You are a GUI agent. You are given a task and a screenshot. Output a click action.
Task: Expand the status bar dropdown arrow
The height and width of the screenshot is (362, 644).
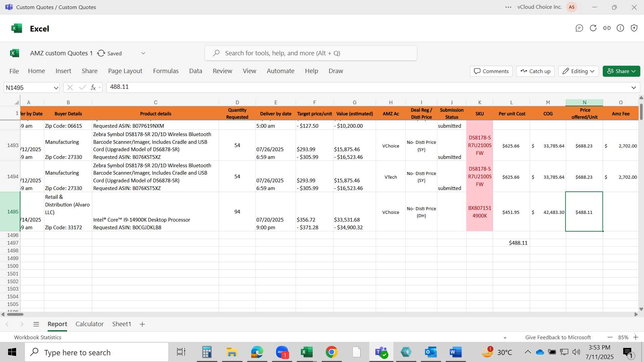(505, 338)
